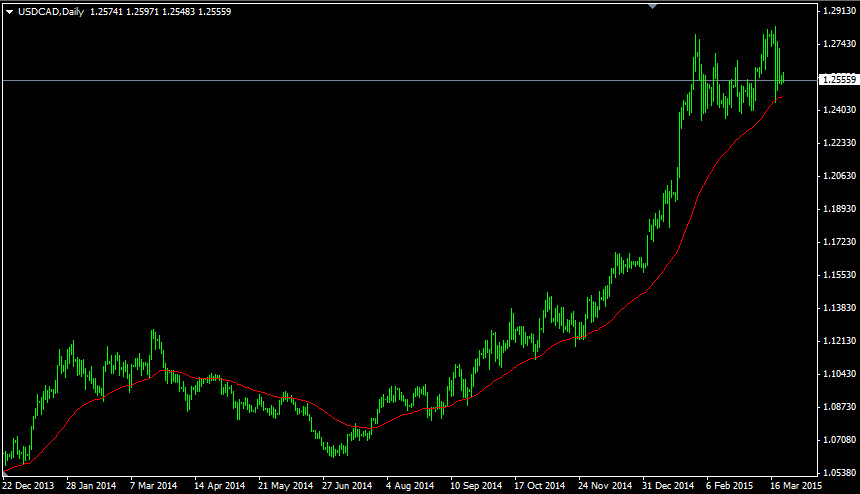Click the 1.13830 price scale label
This screenshot has height=494, width=860.
click(840, 308)
